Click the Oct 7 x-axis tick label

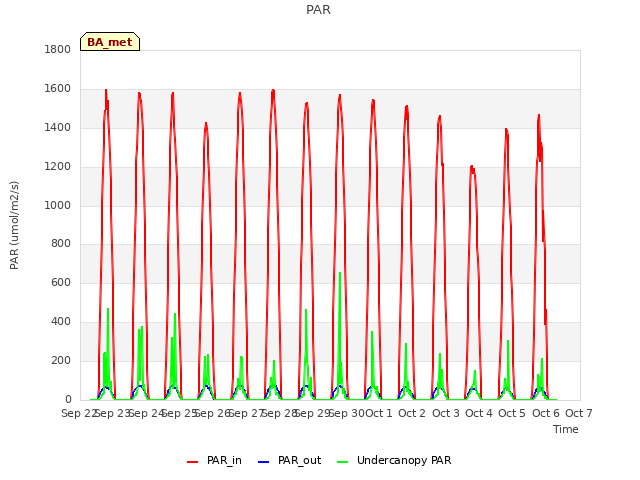click(x=579, y=413)
